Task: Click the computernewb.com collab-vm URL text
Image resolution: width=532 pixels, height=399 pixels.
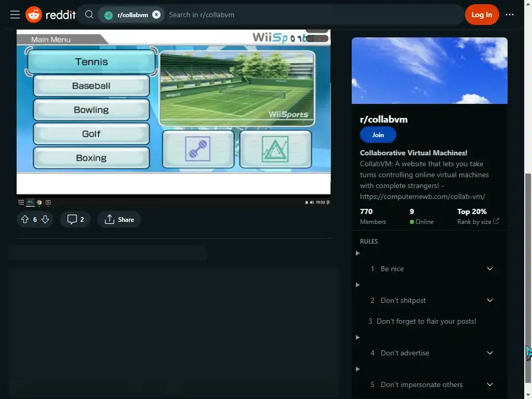Action: [422, 196]
